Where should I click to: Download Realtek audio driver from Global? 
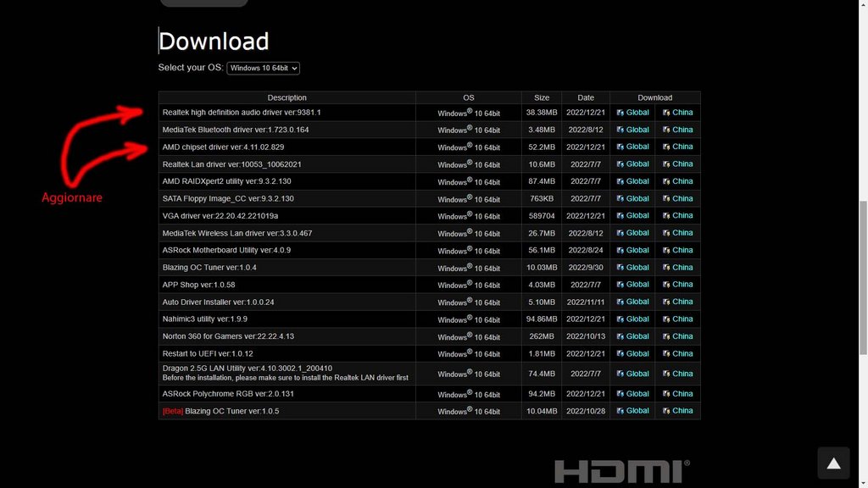tap(632, 113)
